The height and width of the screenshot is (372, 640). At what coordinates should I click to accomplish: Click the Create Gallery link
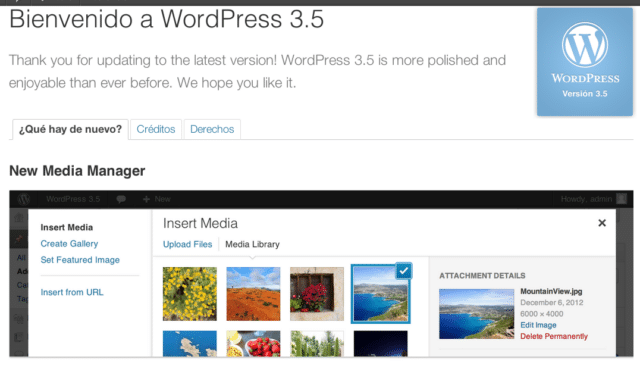point(69,244)
